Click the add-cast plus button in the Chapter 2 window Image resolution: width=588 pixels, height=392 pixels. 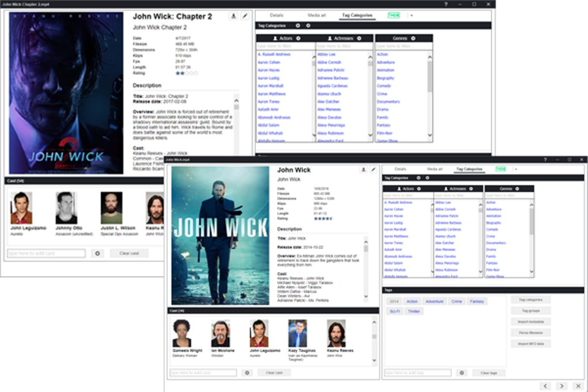97,253
